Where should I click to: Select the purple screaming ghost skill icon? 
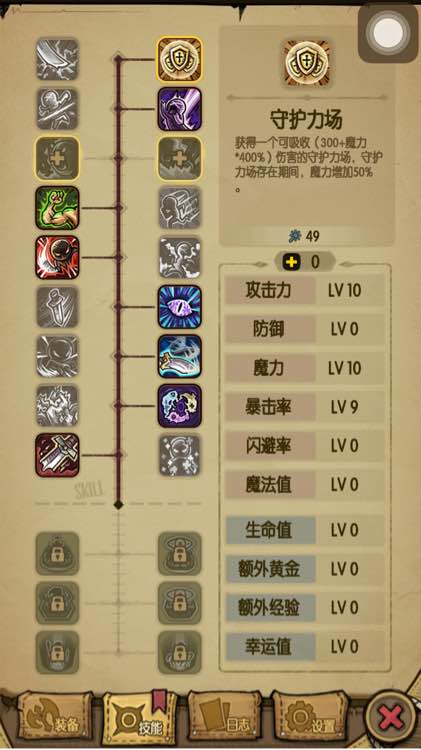[179, 109]
